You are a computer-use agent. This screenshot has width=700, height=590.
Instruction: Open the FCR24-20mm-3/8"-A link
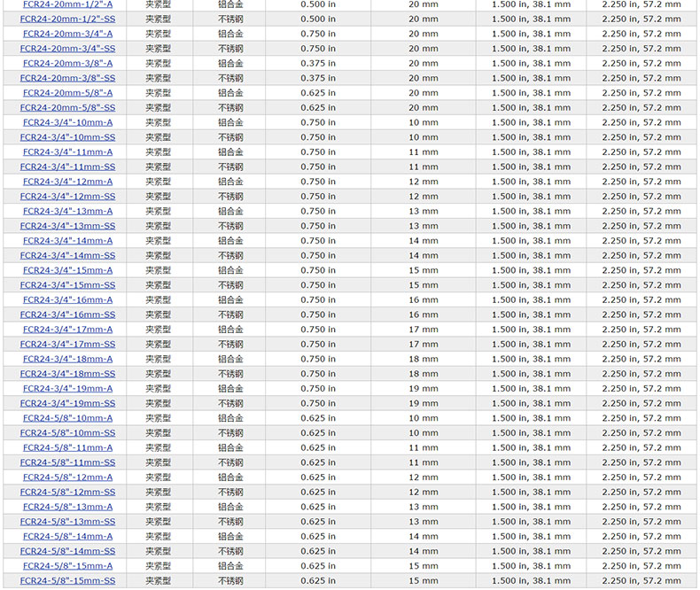click(x=67, y=63)
